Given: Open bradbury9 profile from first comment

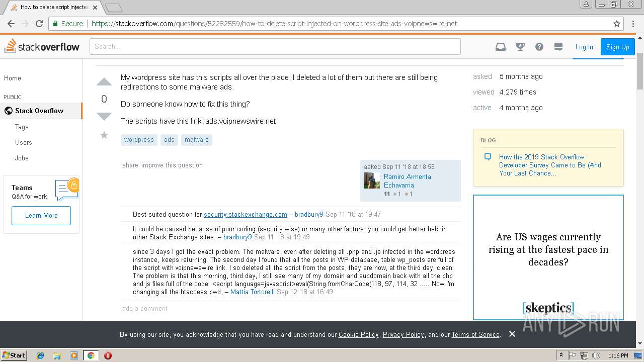Looking at the screenshot, I should click(x=309, y=214).
